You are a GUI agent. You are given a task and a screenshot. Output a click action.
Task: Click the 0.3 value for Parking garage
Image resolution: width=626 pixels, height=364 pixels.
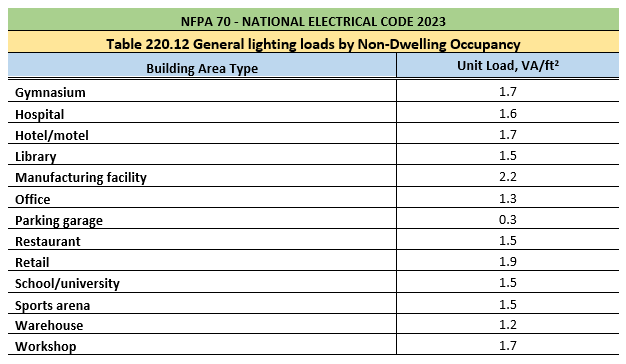508,220
